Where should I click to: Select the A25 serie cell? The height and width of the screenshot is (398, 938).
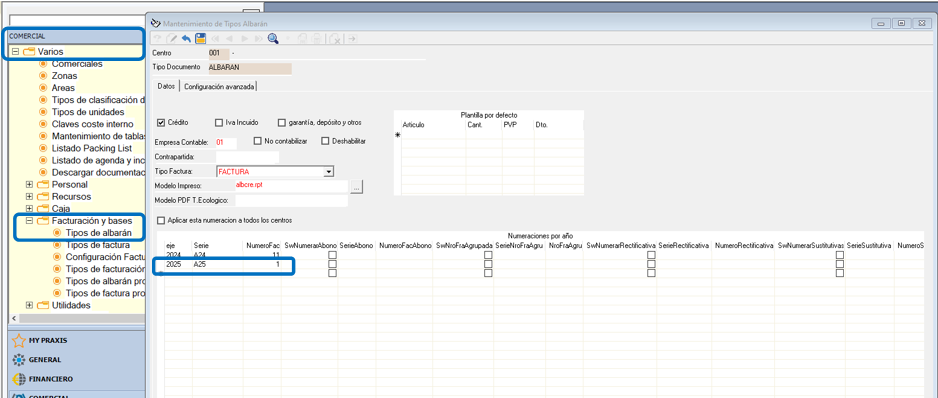218,264
